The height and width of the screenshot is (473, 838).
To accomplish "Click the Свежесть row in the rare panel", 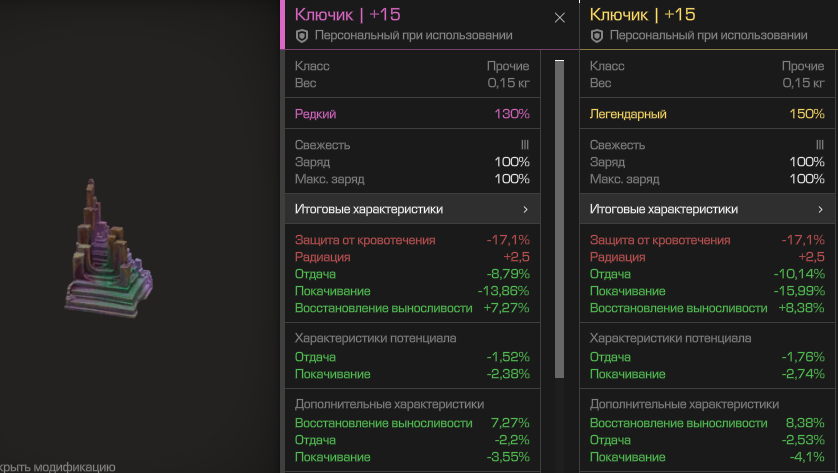I will [x=413, y=145].
